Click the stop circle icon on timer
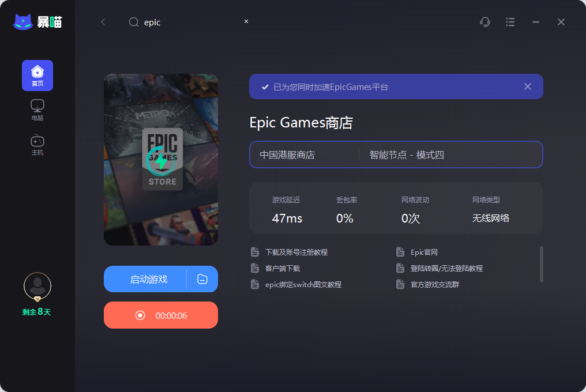The width and height of the screenshot is (586, 392). pos(140,316)
